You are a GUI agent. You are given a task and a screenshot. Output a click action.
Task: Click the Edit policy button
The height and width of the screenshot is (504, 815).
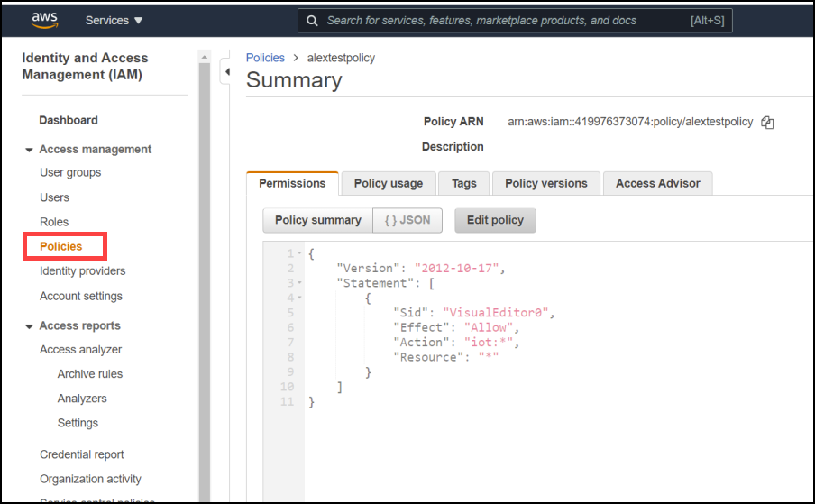[x=495, y=220]
